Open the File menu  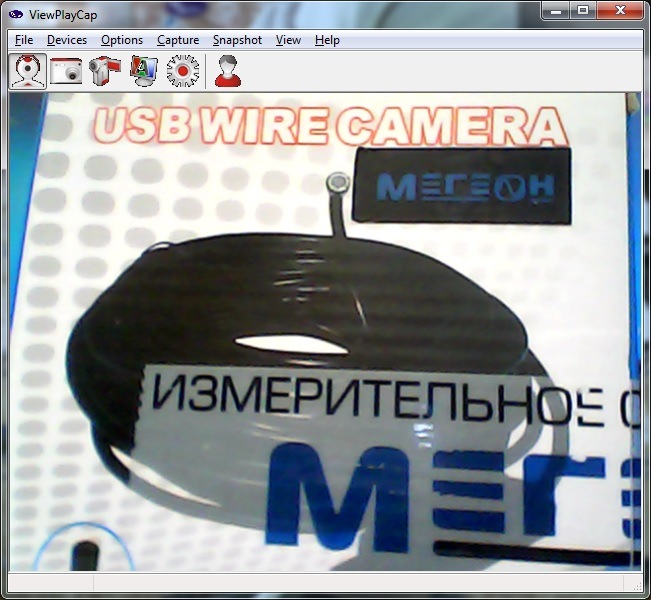tap(24, 40)
